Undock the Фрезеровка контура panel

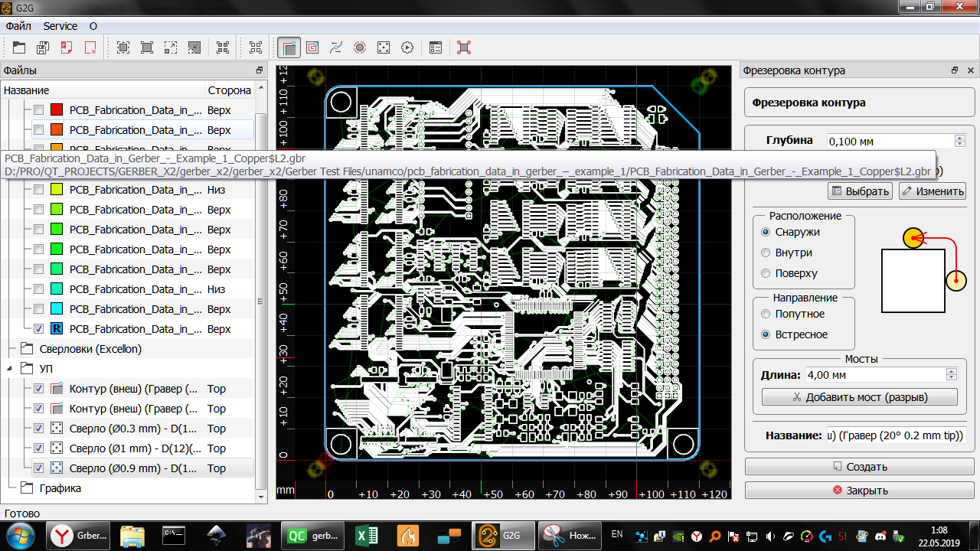(955, 70)
